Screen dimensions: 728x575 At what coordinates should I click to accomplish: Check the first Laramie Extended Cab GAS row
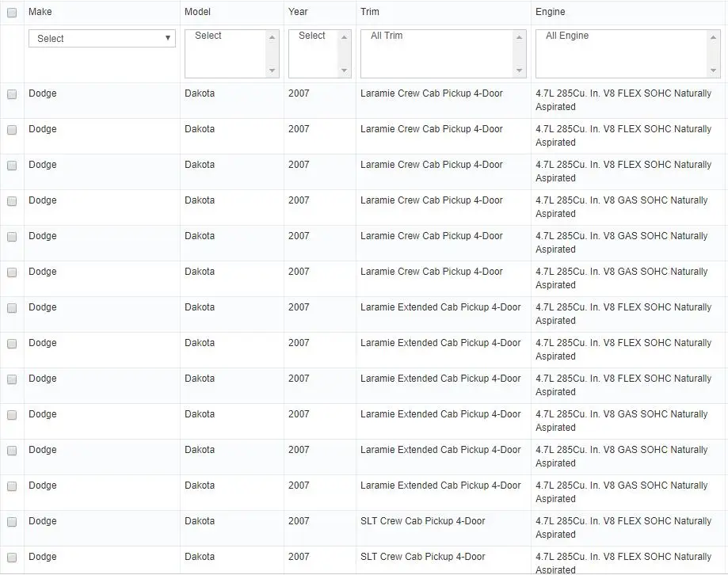coord(12,415)
